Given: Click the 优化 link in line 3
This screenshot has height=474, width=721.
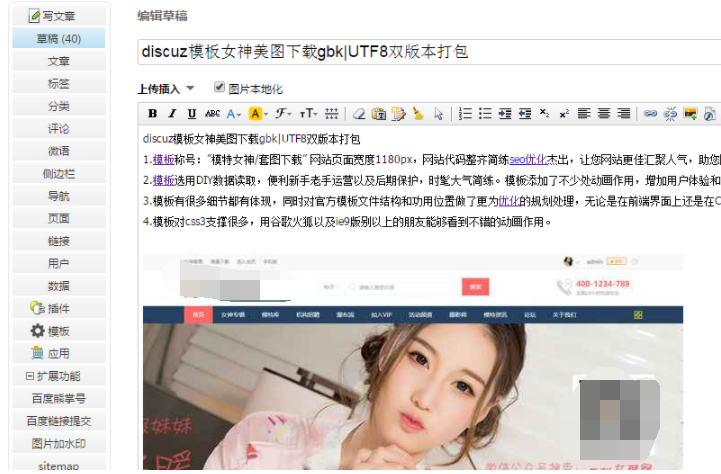Looking at the screenshot, I should coord(509,201).
